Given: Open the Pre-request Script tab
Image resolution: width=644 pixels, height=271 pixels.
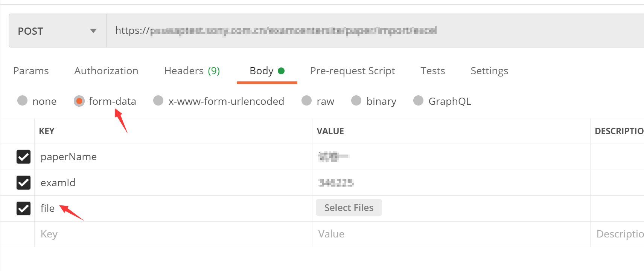Looking at the screenshot, I should pyautogui.click(x=352, y=71).
